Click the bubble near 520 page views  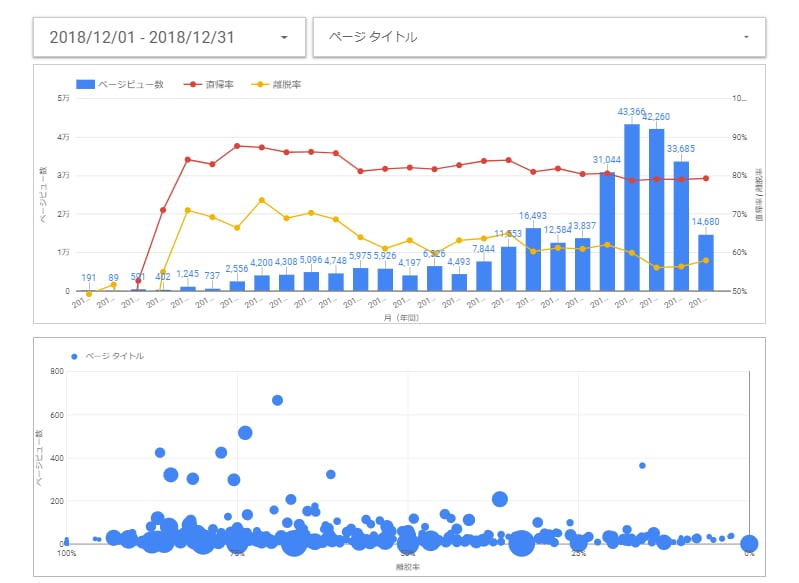pos(245,433)
